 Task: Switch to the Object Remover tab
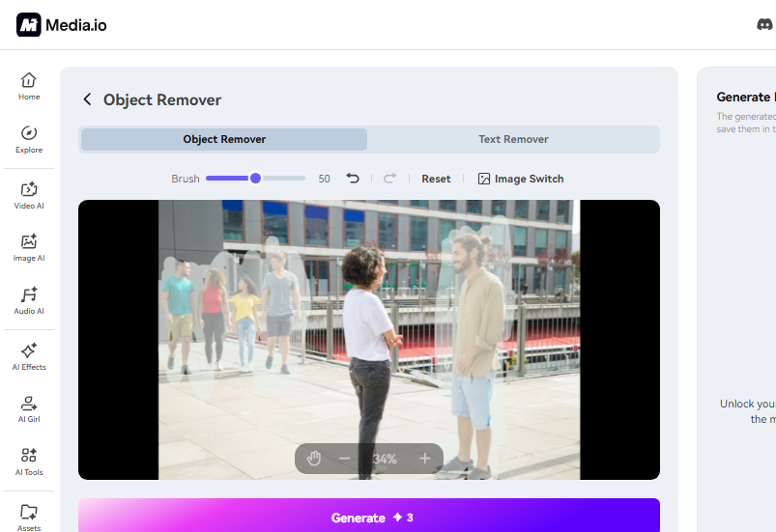tap(224, 139)
